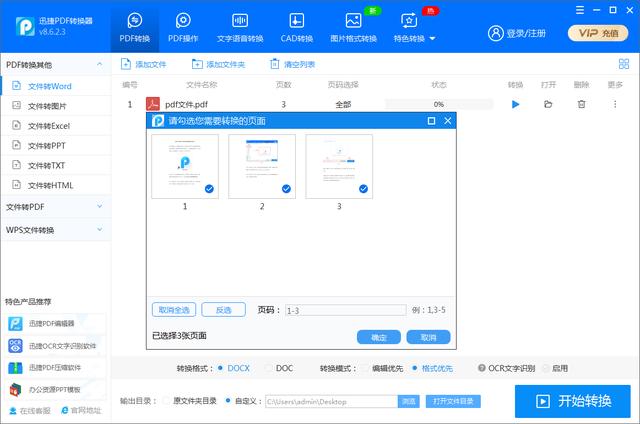
Task: Click the 登录/注册 user icon
Action: pos(496,33)
